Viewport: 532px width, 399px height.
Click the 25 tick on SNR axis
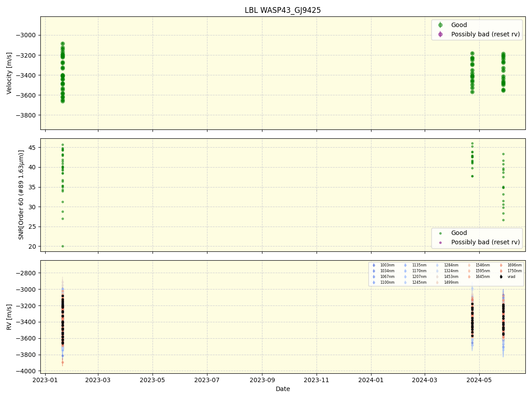coord(33,227)
